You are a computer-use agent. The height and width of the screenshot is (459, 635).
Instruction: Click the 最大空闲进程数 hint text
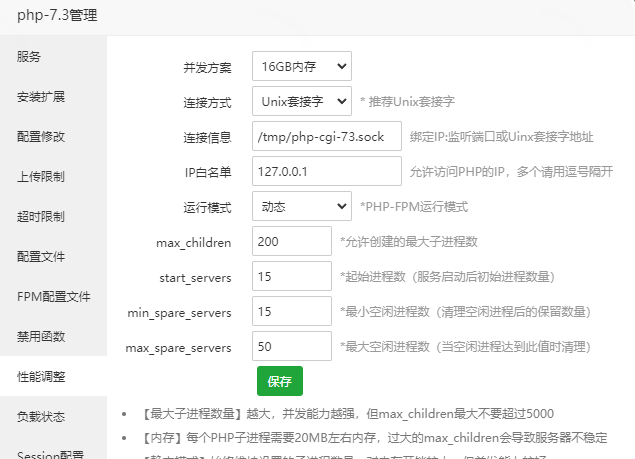tap(466, 347)
